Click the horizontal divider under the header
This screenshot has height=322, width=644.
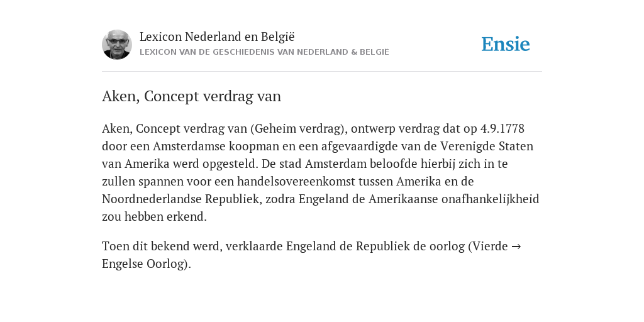tap(322, 72)
